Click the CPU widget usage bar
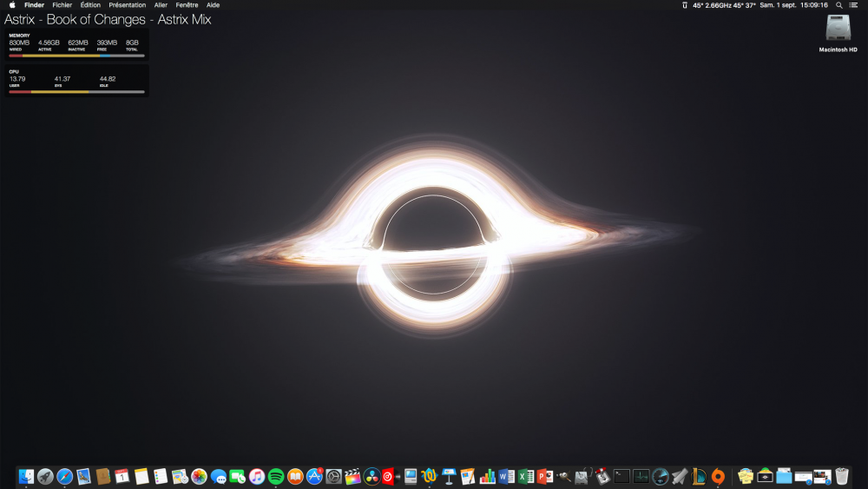868x489 pixels. coord(77,91)
